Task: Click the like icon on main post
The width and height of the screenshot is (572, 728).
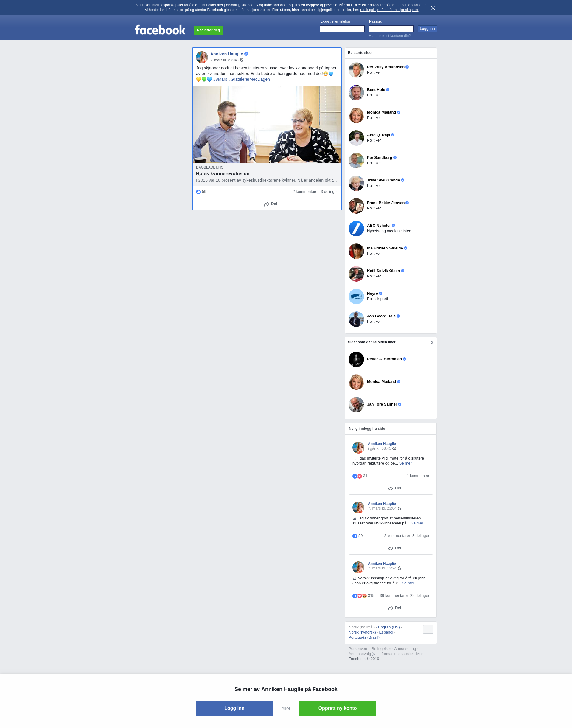Action: pos(198,192)
